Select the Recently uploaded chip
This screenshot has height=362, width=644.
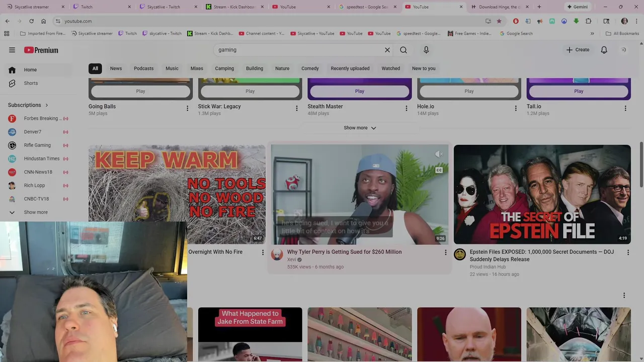tap(350, 68)
